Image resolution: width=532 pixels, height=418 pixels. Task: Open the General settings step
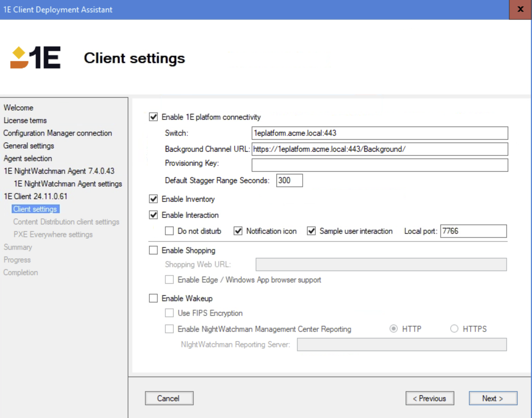pyautogui.click(x=29, y=146)
